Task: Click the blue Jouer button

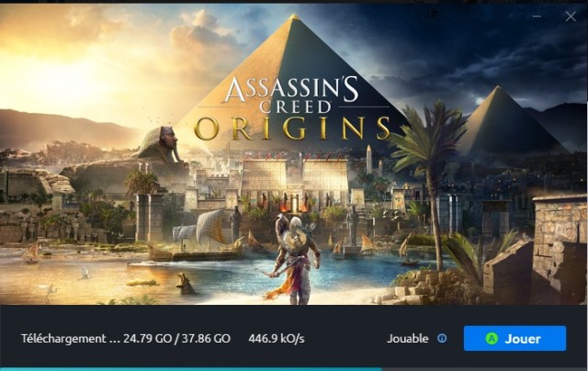Action: coord(514,338)
